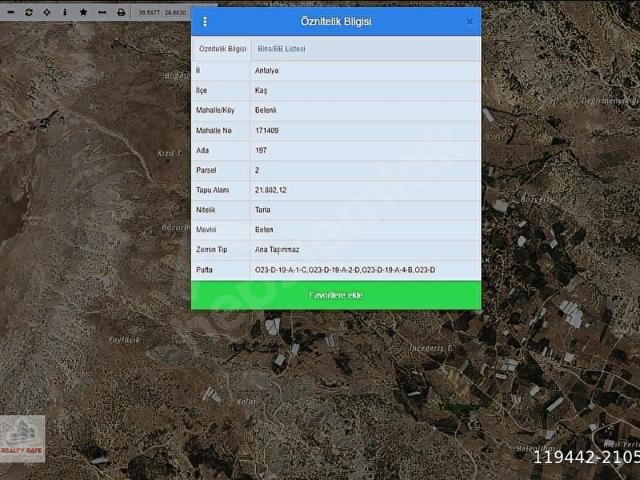Select the Öznitelik Bilgisi tab
640x480 pixels.
click(x=222, y=49)
